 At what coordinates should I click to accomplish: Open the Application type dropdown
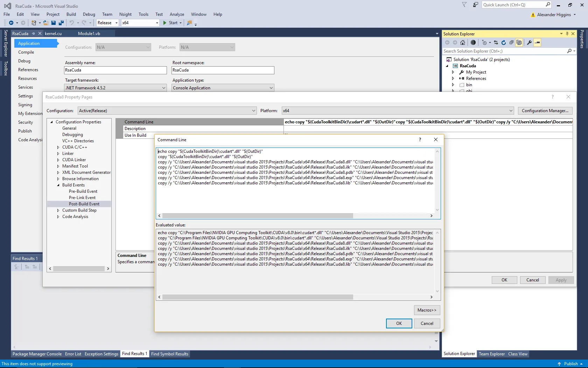[223, 88]
